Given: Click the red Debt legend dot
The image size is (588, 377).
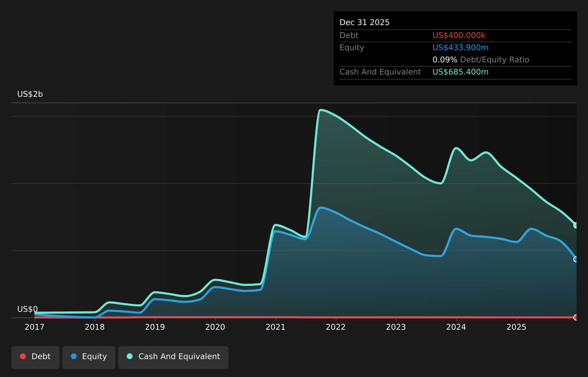Looking at the screenshot, I should tap(23, 356).
